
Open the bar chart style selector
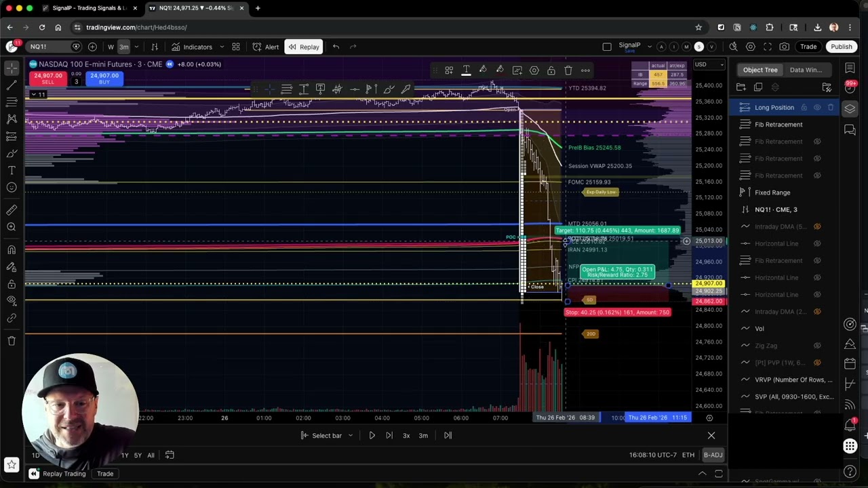[155, 47]
